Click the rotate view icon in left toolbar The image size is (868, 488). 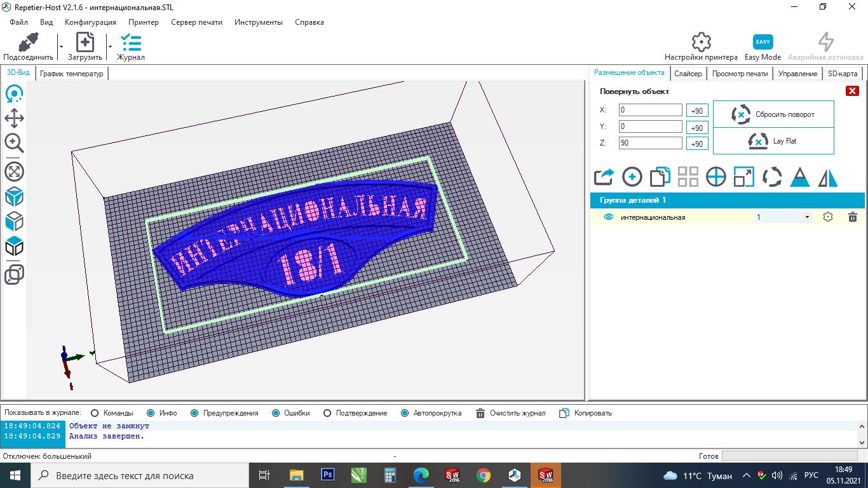(x=14, y=95)
